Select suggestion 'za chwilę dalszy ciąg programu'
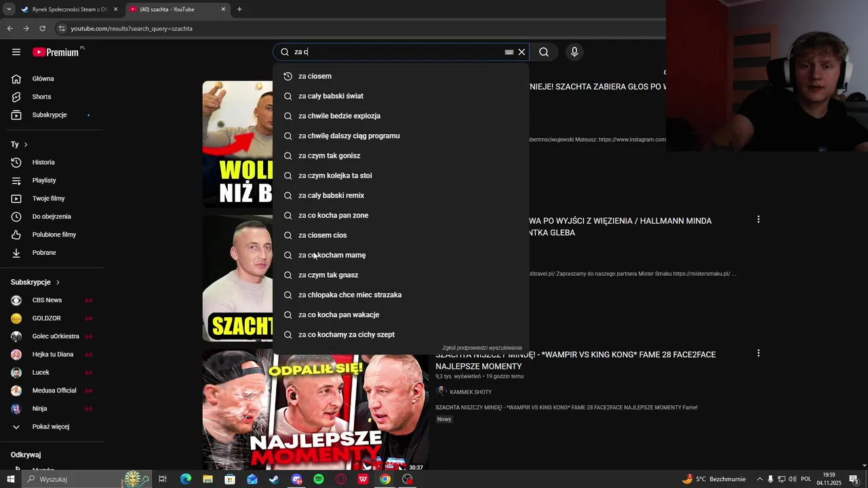 (x=400, y=136)
